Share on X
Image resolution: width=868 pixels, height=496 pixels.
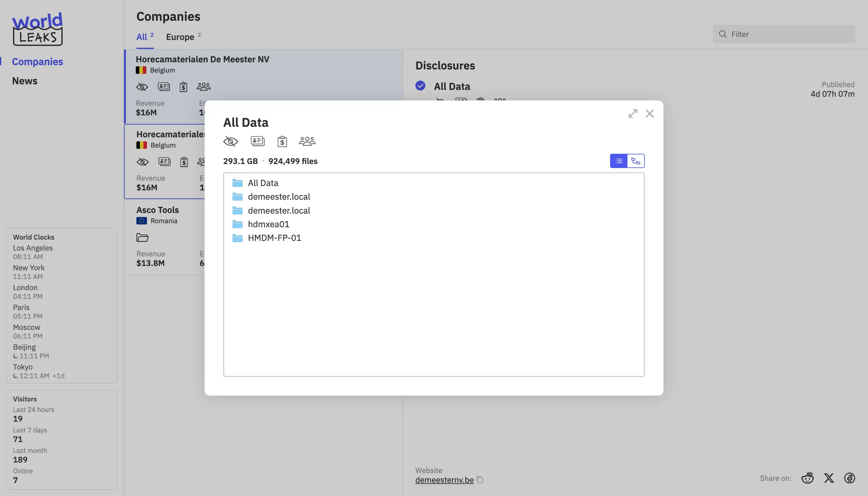pos(829,478)
